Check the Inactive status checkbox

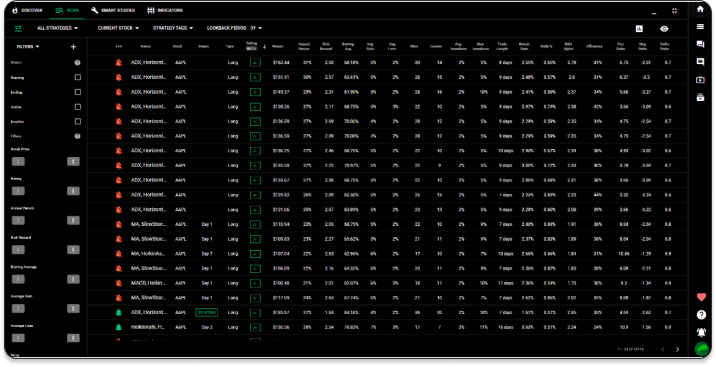78,121
